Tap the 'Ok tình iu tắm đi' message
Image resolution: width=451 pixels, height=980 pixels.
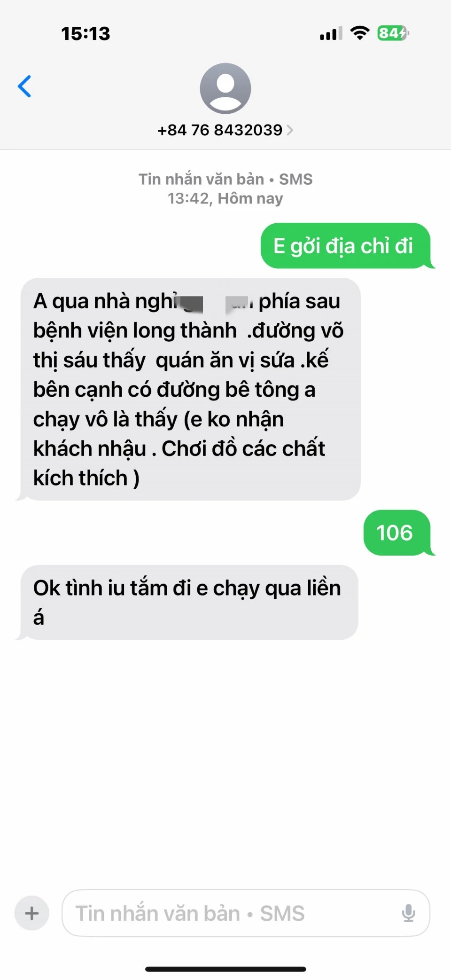pos(189,602)
